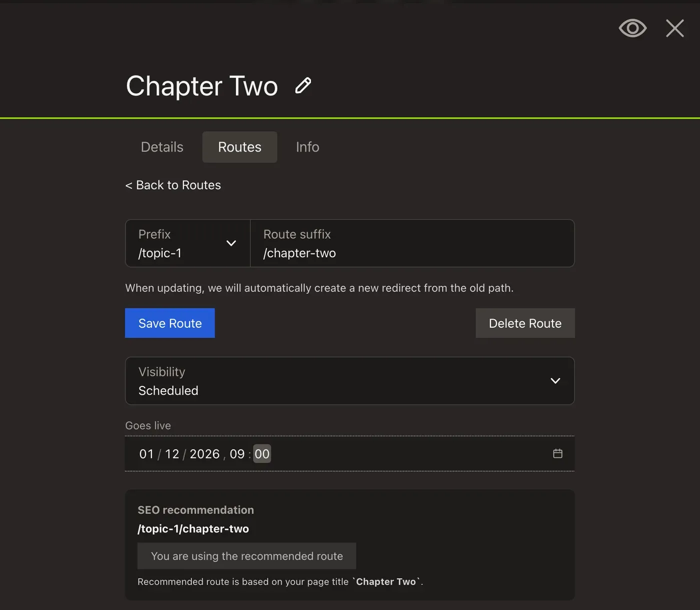Close the Chapter Two panel

675,29
